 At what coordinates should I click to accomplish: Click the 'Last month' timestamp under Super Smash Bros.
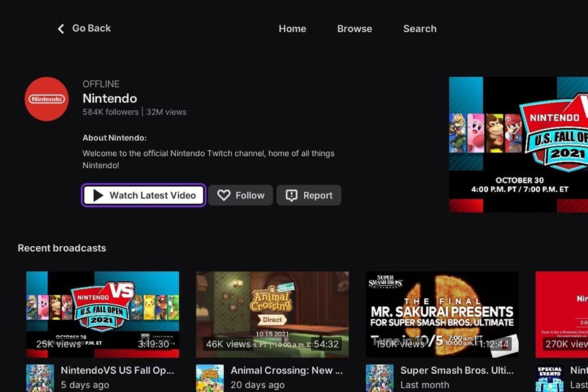pos(424,385)
